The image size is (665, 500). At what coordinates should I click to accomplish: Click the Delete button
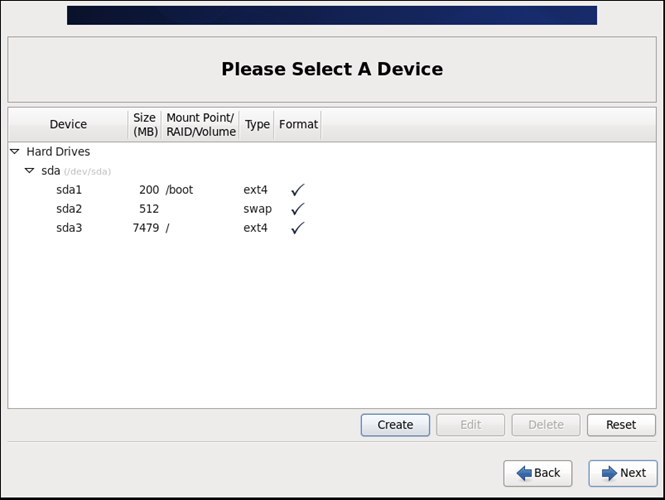tap(546, 425)
